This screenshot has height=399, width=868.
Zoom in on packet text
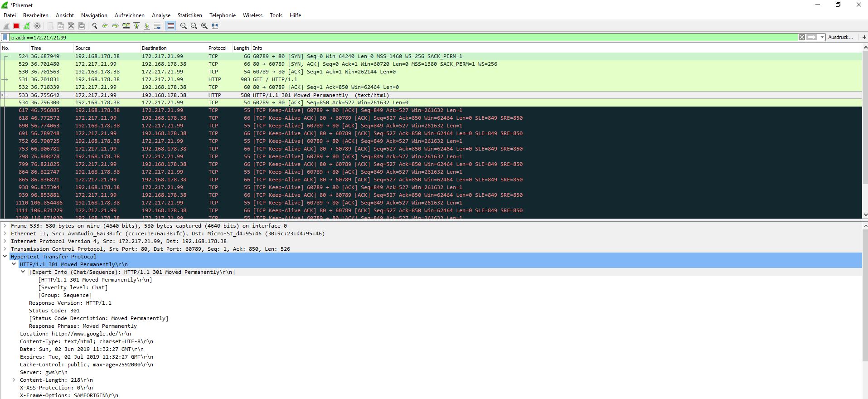click(x=184, y=26)
